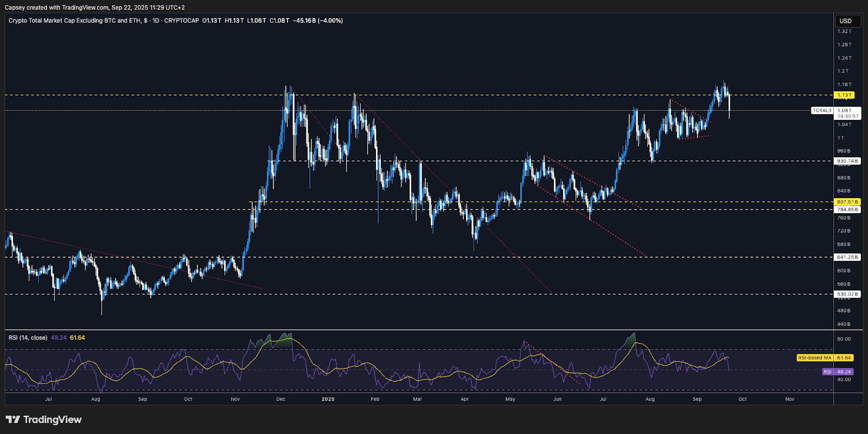Click the 600B price axis tick
This screenshot has height=434, width=868.
tap(844, 271)
